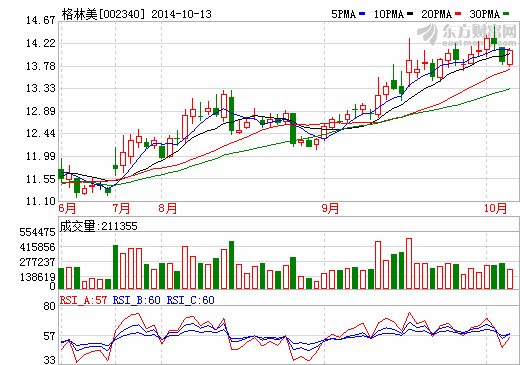Click the green color marker beside 30PMA
The image size is (520, 365).
pyautogui.click(x=506, y=14)
